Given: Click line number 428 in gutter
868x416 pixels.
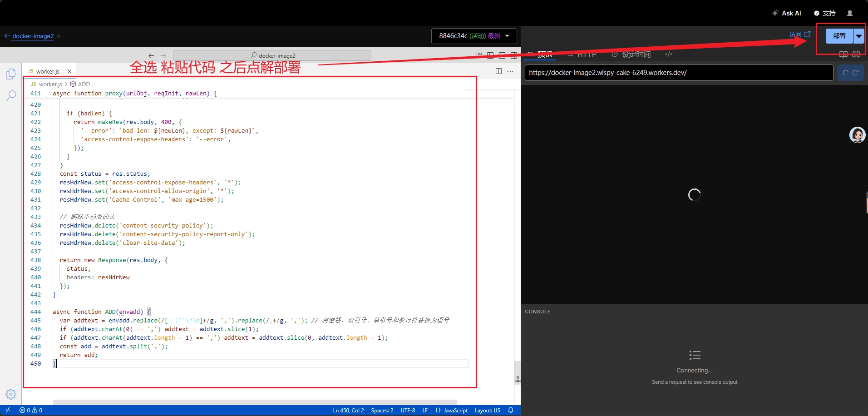Looking at the screenshot, I should click(x=35, y=173).
